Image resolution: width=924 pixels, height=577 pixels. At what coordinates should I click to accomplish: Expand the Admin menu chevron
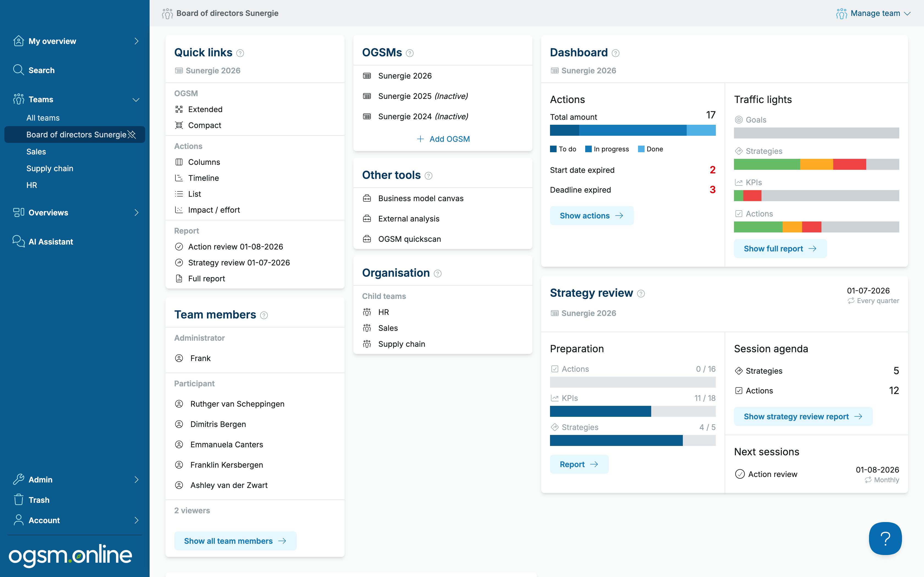point(136,479)
